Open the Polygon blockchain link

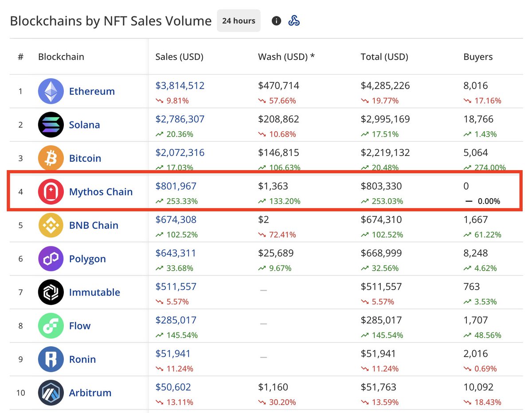(x=87, y=259)
